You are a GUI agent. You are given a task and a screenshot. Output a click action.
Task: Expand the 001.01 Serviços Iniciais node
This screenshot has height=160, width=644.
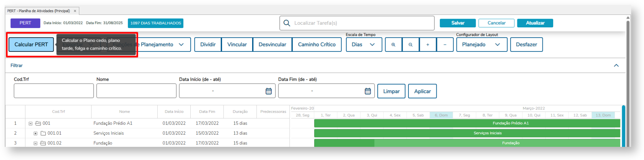[x=35, y=133]
